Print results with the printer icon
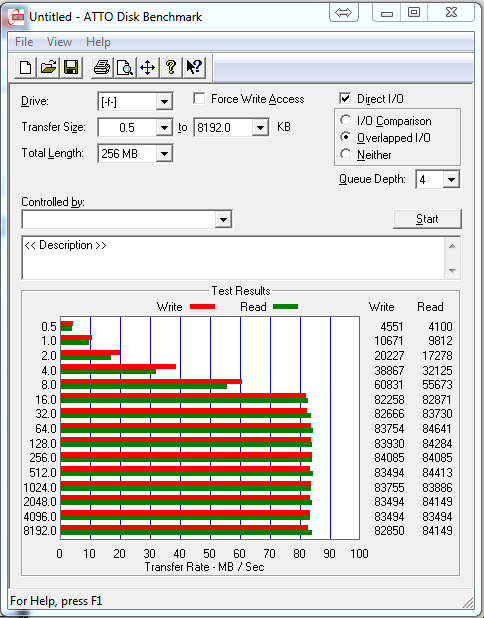The image size is (484, 618). point(102,67)
